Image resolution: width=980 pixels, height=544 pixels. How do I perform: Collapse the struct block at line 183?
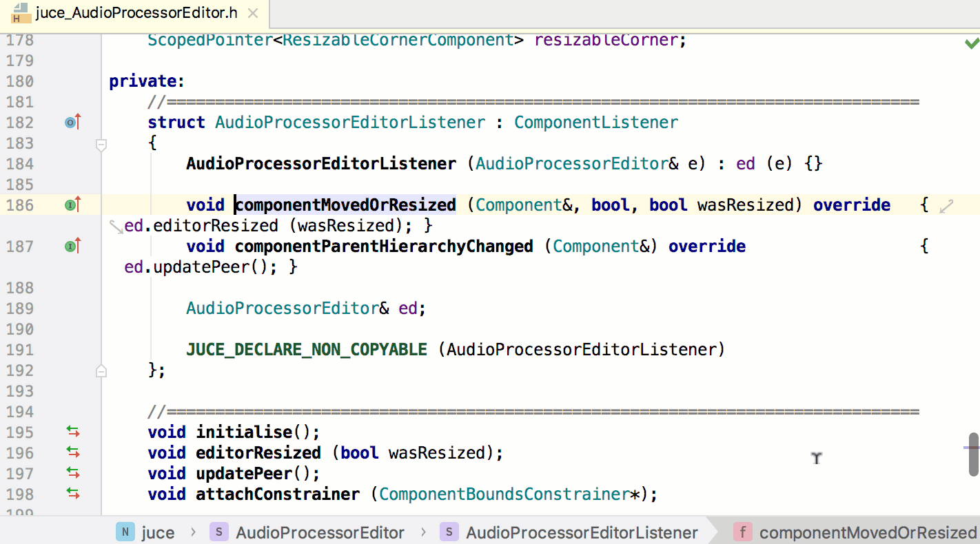(101, 145)
